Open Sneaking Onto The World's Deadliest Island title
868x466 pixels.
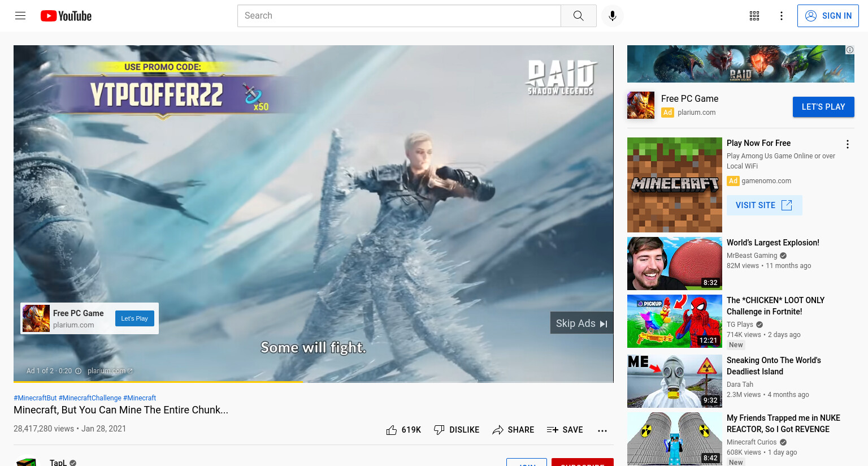tap(774, 366)
